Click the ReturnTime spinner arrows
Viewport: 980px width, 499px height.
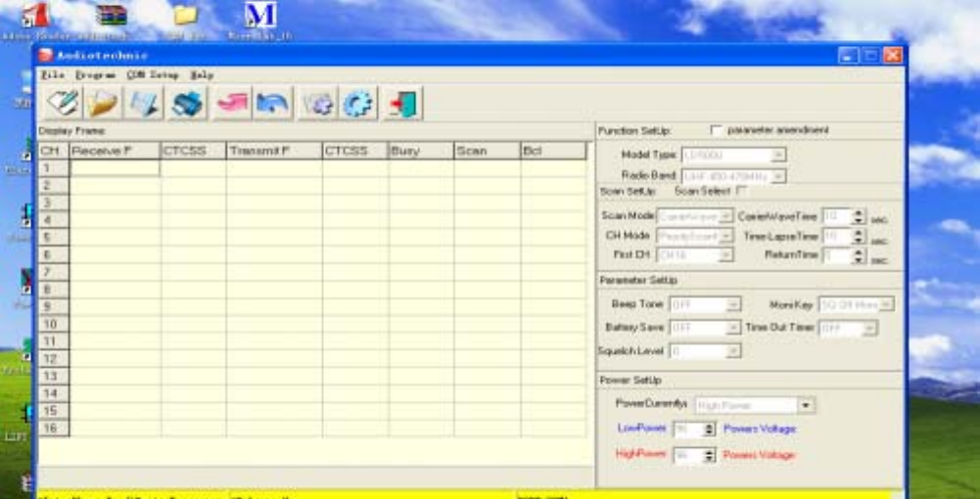[x=860, y=254]
